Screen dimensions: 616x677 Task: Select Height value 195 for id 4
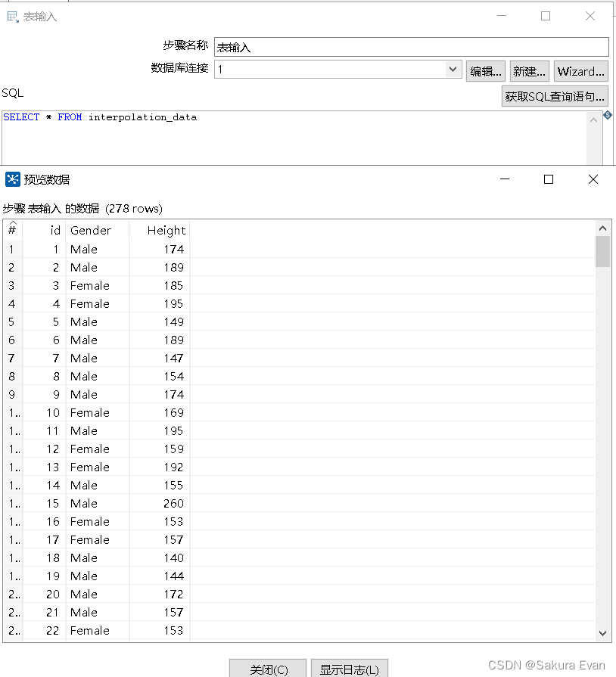click(x=160, y=303)
